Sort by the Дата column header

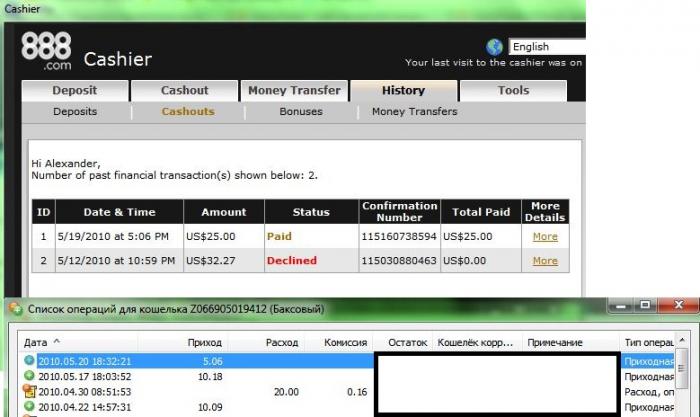pyautogui.click(x=78, y=342)
